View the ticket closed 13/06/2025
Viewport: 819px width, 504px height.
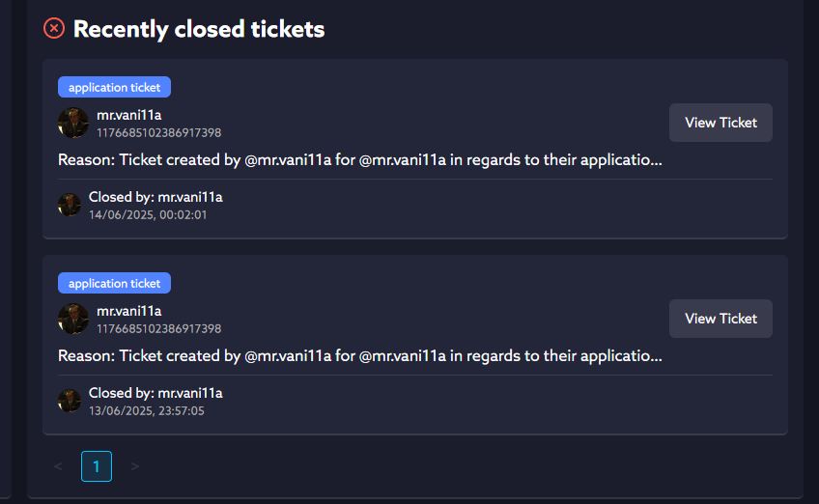pyautogui.click(x=720, y=319)
